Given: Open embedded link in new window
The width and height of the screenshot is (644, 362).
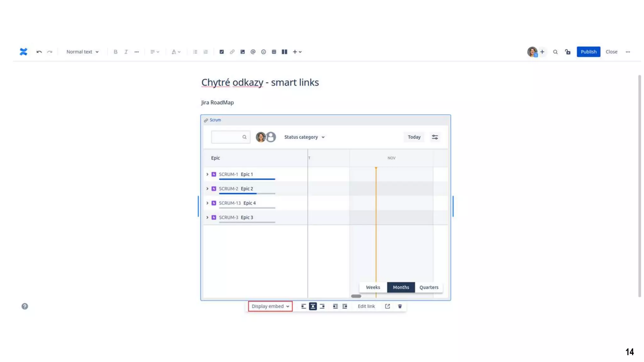Looking at the screenshot, I should pos(387,306).
